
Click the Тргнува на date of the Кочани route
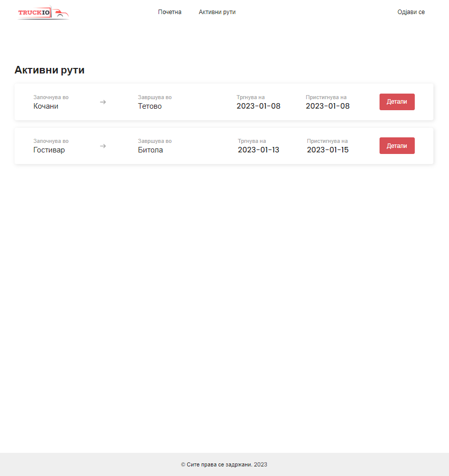point(258,106)
